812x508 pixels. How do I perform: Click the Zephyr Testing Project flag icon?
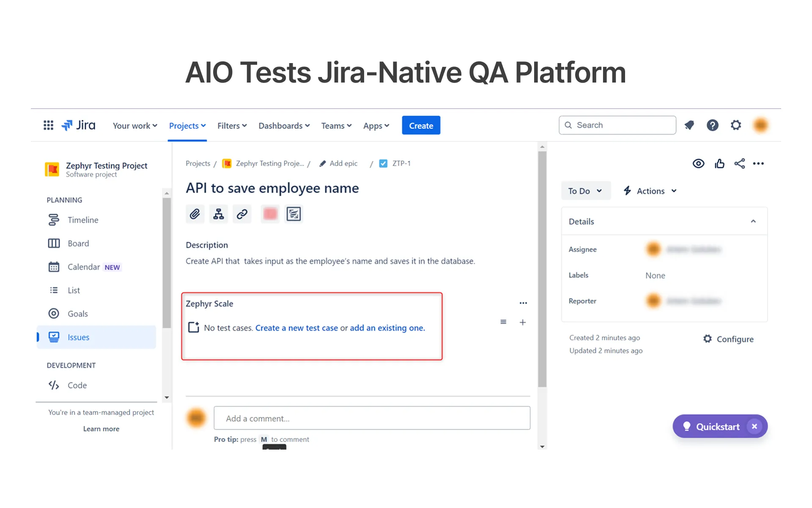tap(52, 169)
